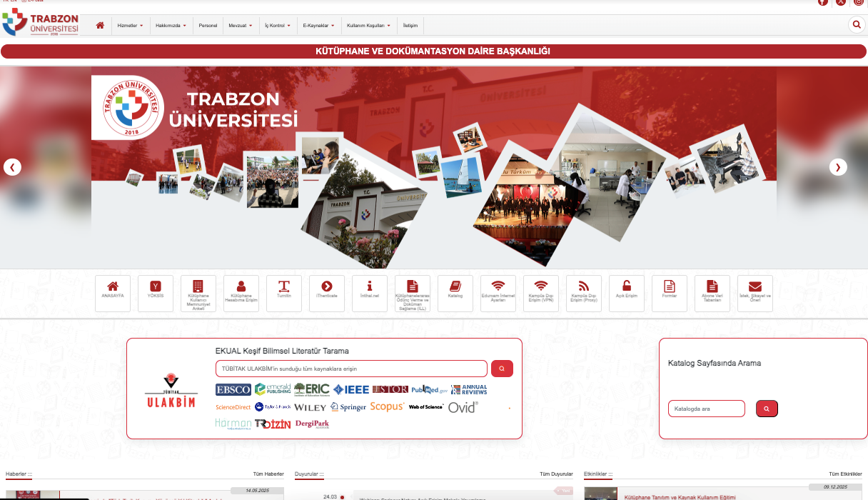Image resolution: width=868 pixels, height=500 pixels.
Task: Open the X (Twitter) social icon
Action: (841, 2)
